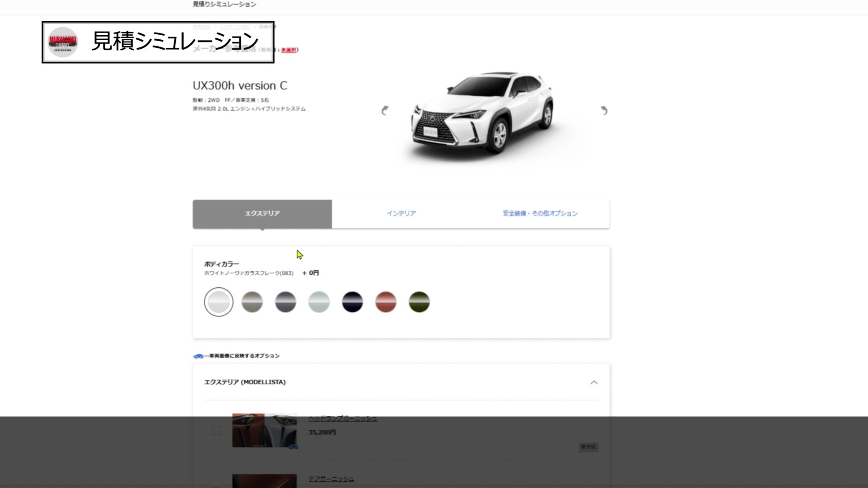This screenshot has width=868, height=488.
Task: Rotate car view with right arrow
Action: click(x=604, y=111)
